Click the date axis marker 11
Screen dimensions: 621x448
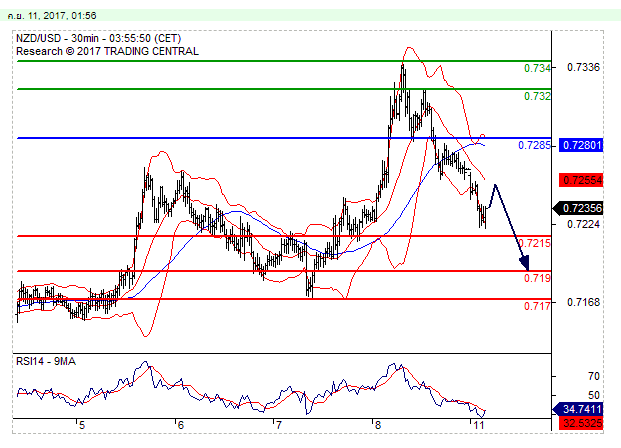click(x=479, y=426)
